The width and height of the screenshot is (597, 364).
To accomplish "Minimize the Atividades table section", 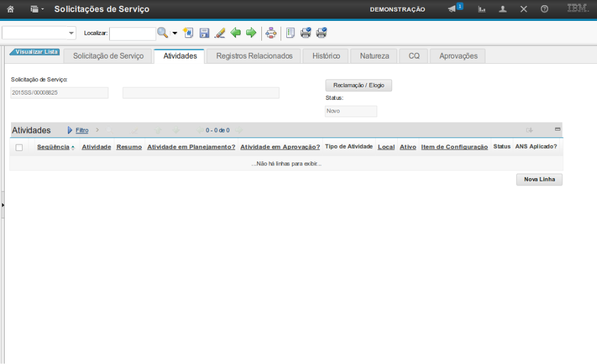I will (558, 129).
